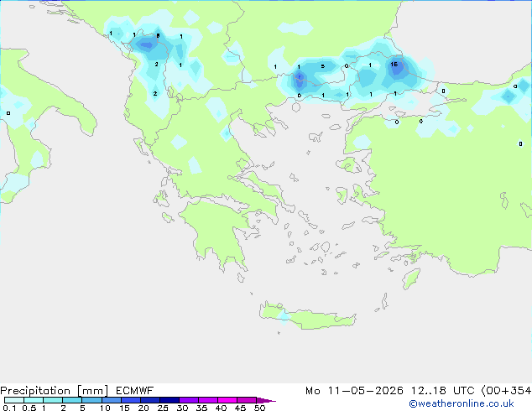
Task: Click the legend label '50'
Action: (x=259, y=408)
